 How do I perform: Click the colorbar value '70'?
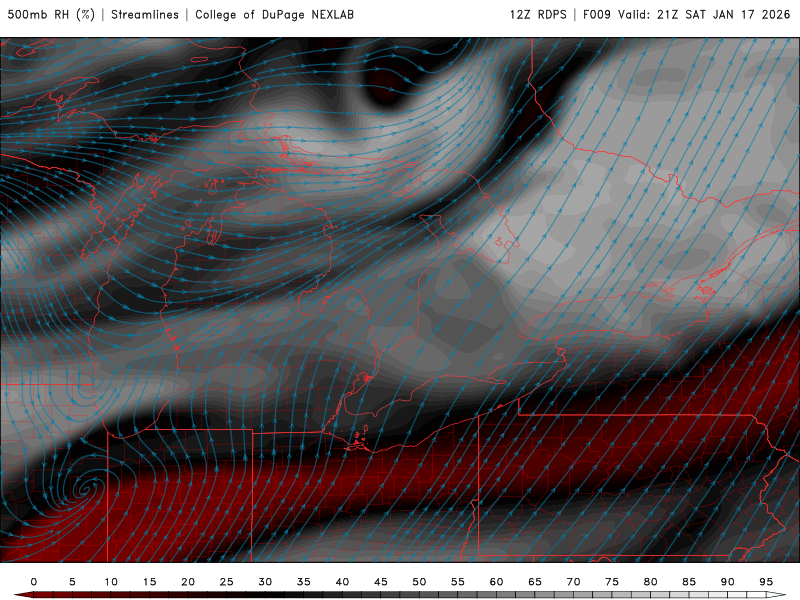pos(573,582)
